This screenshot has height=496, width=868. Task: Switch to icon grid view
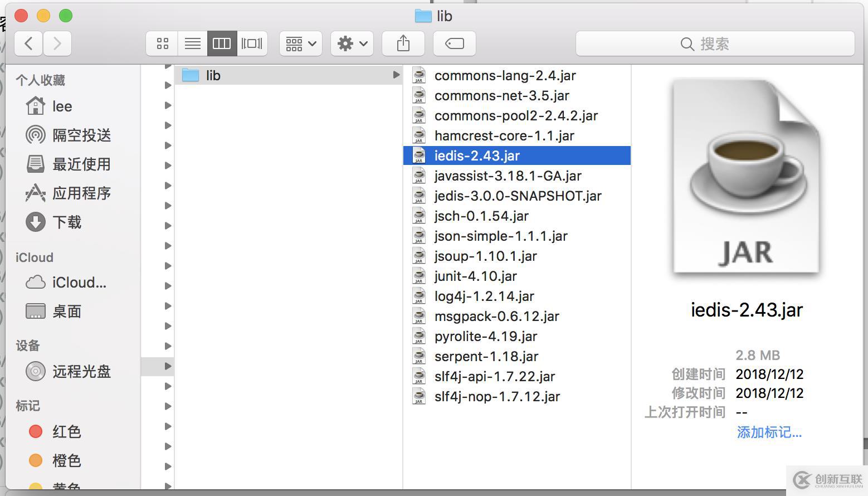pos(162,43)
